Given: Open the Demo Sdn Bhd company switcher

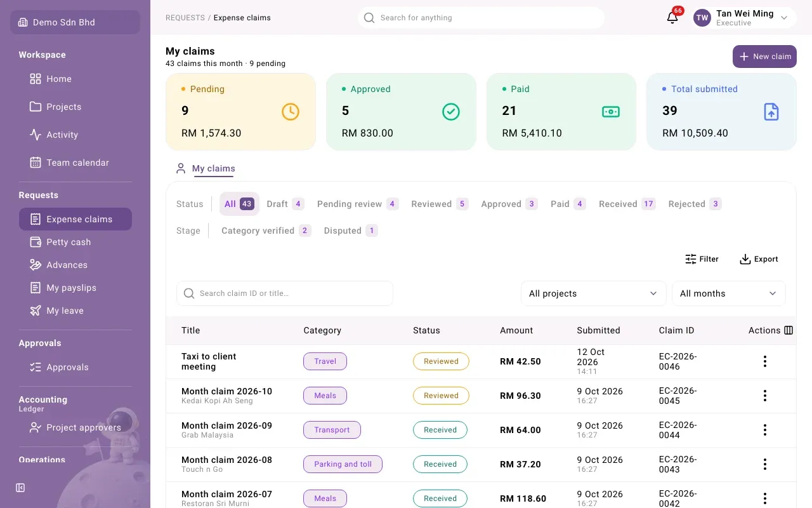Looking at the screenshot, I should point(75,22).
